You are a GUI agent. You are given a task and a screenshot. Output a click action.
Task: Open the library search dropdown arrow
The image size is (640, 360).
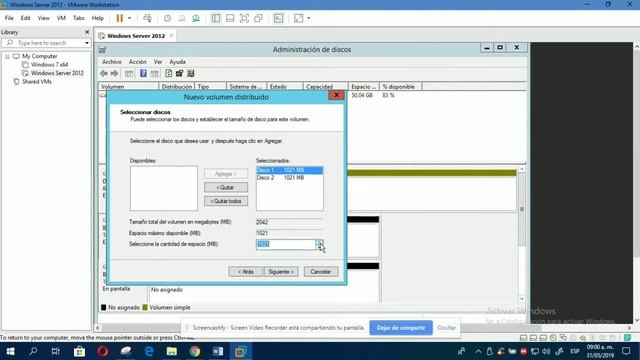87,43
